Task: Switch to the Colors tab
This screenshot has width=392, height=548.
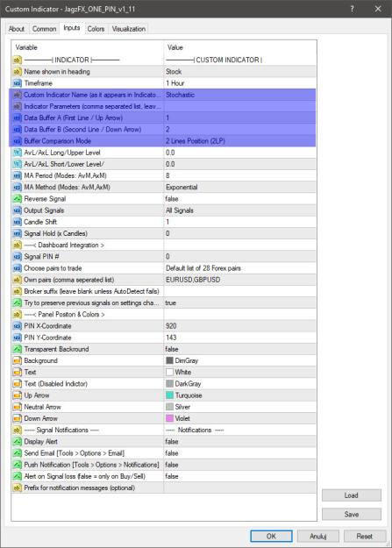Action: click(96, 29)
